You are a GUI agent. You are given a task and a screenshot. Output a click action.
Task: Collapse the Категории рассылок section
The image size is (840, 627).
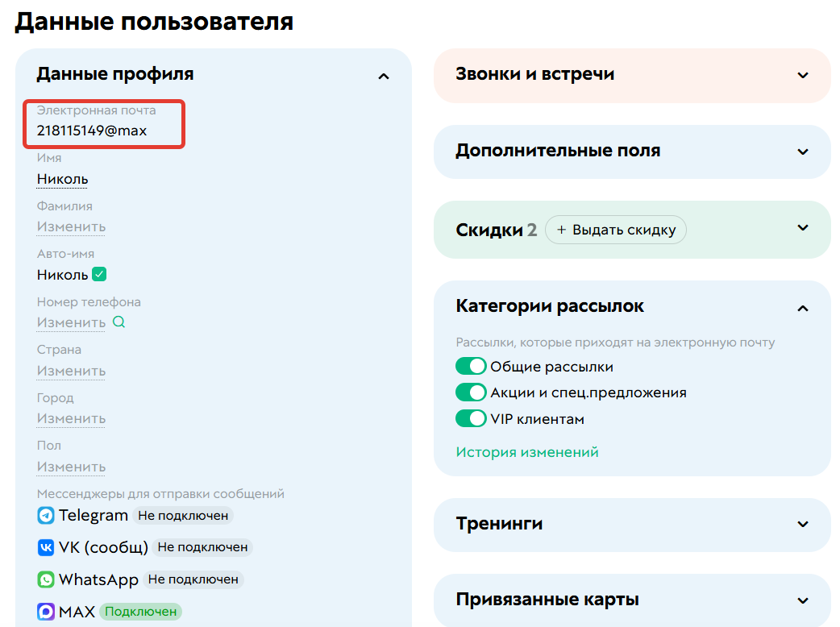tap(803, 308)
